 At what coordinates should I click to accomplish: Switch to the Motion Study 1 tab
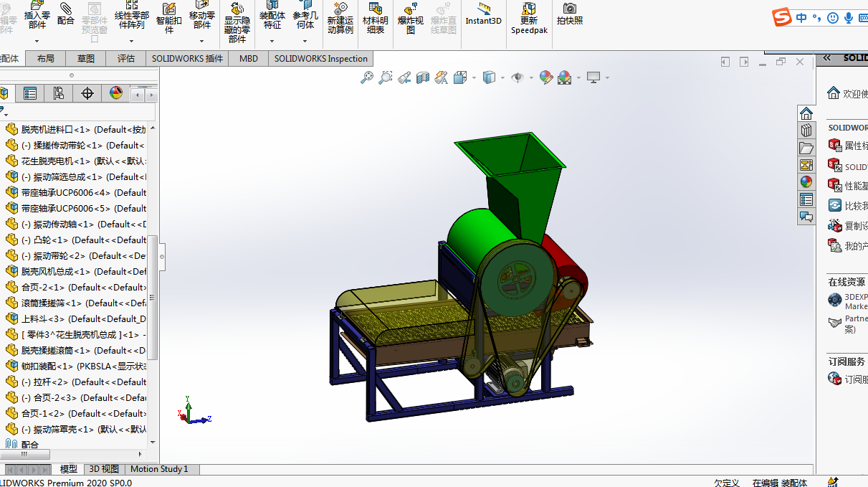pos(159,469)
